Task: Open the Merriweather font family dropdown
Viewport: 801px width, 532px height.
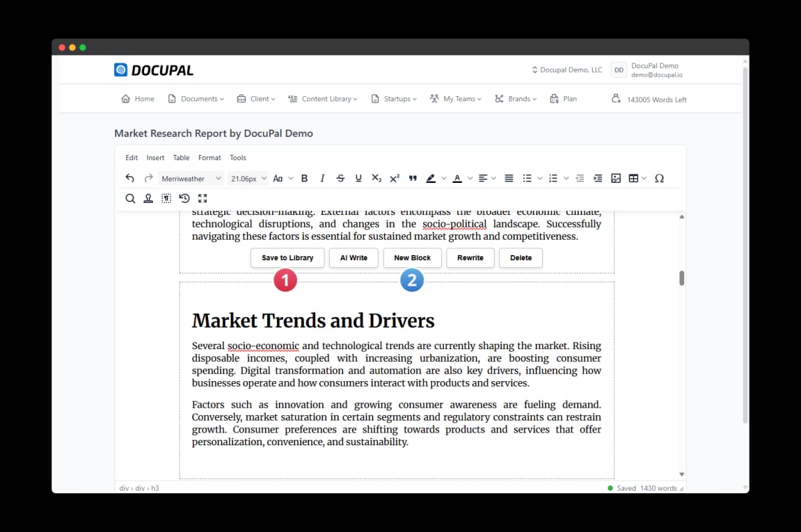Action: coord(191,178)
